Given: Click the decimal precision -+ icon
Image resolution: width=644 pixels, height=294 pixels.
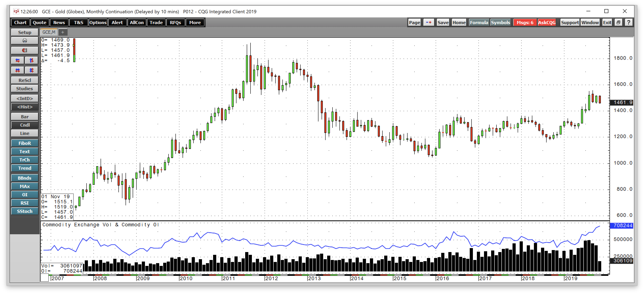Looking at the screenshot, I should click(x=429, y=22).
